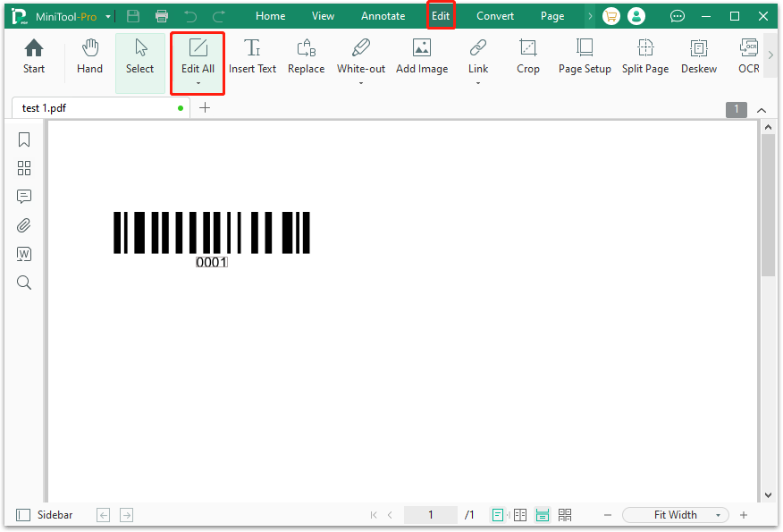Viewport: 783px width, 532px height.
Task: Open the shopping cart icon
Action: click(x=610, y=16)
